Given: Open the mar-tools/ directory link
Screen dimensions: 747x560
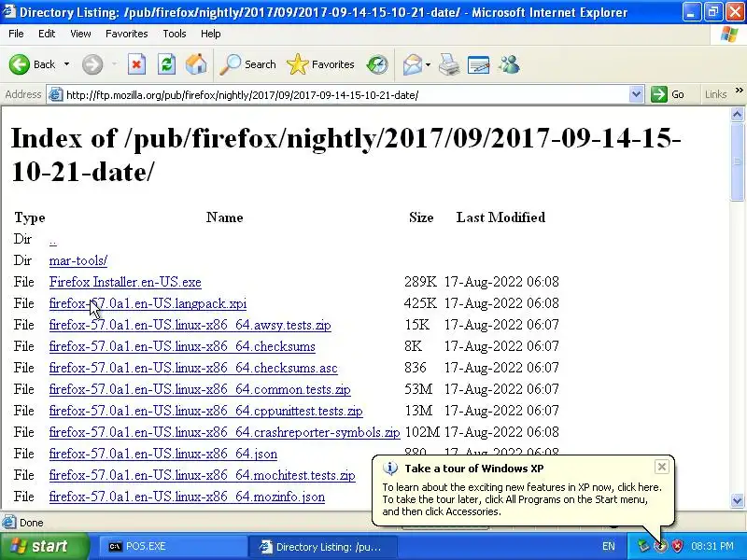Looking at the screenshot, I should 78,261.
